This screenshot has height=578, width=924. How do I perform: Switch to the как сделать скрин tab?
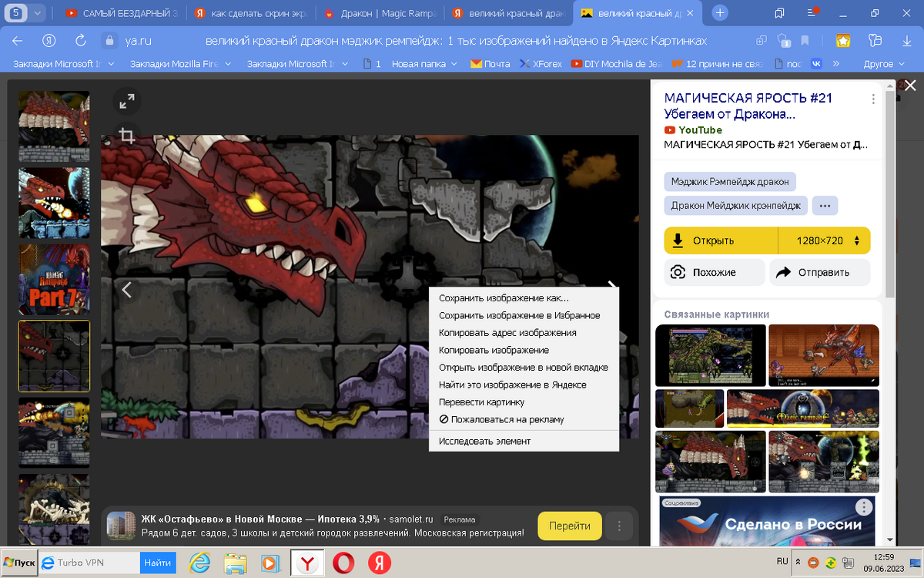250,13
